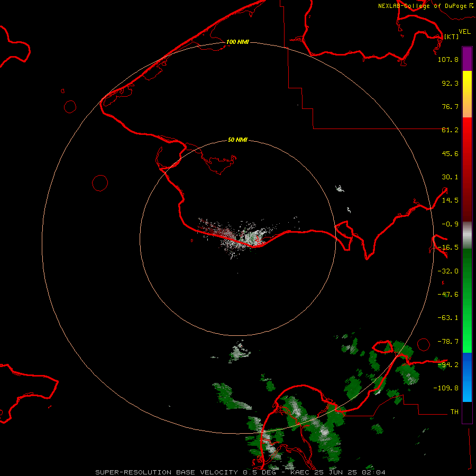Viewport: 476px width, 476px height.
Task: Click the VEL legend title
Action: (x=464, y=32)
